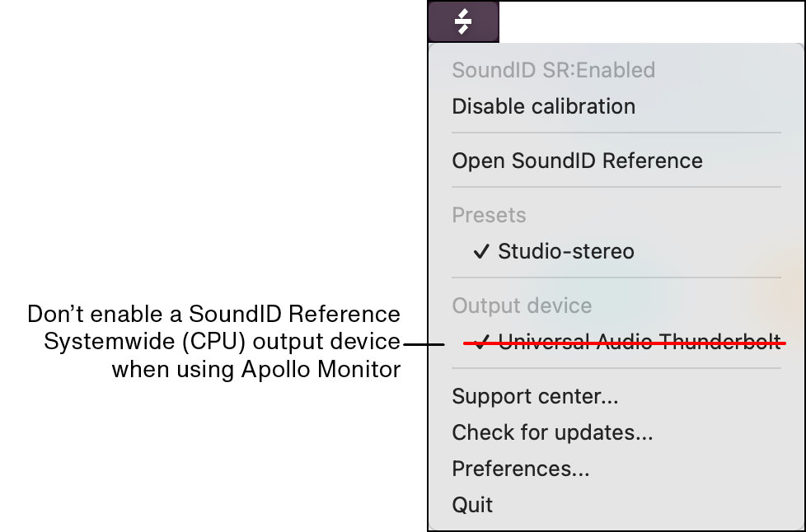Click the Presets section header

[x=489, y=215]
